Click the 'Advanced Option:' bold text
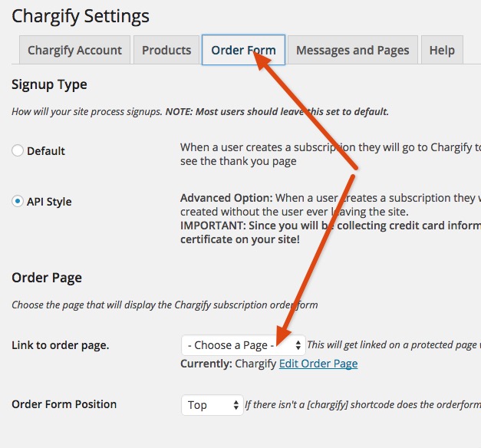The width and height of the screenshot is (481, 448). pos(226,198)
